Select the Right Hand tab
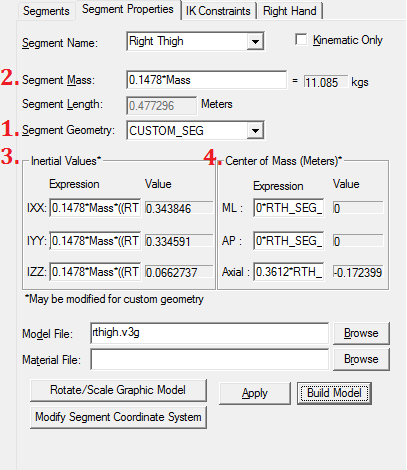Image resolution: width=407 pixels, height=470 pixels. coord(290,11)
